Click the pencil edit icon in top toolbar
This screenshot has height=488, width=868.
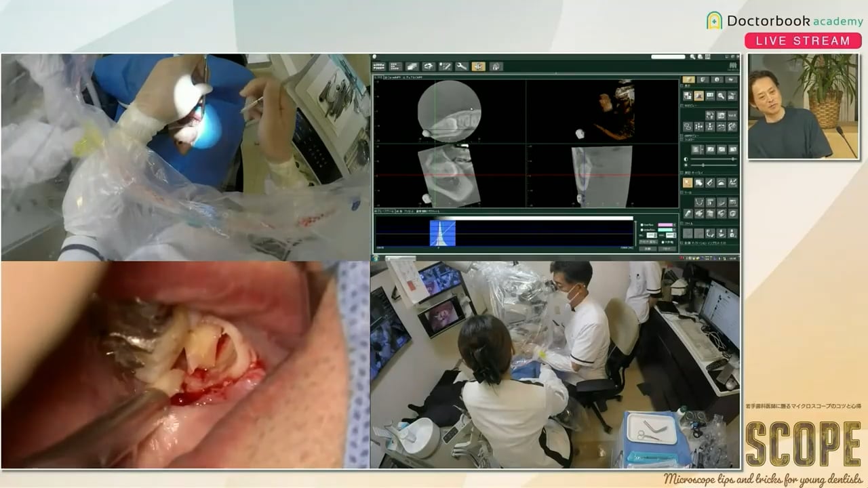445,66
